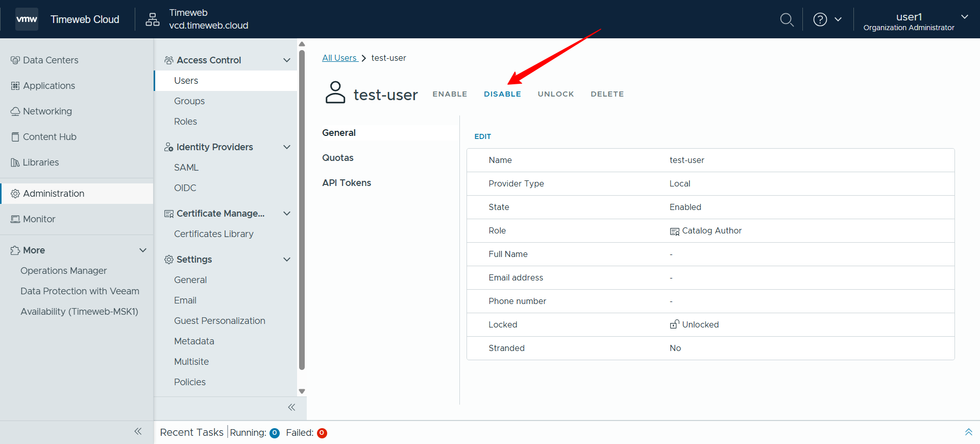The height and width of the screenshot is (444, 980).
Task: Collapse the main left navigation panel
Action: point(138,432)
